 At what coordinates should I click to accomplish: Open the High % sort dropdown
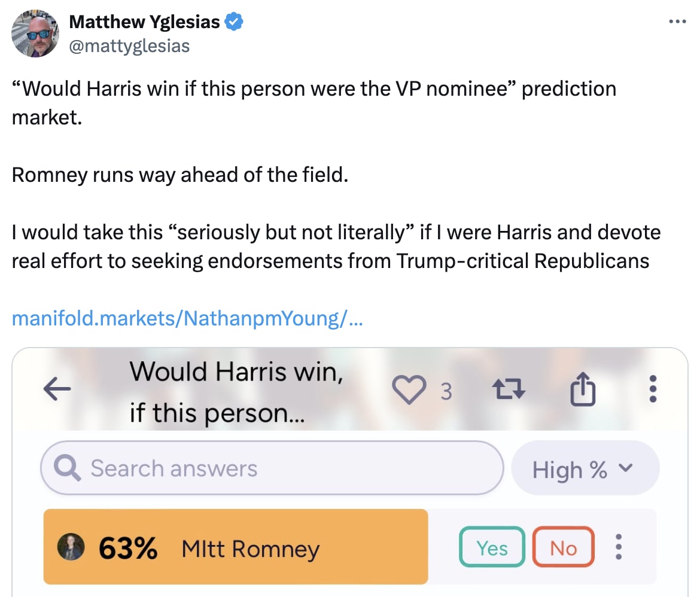(x=585, y=469)
